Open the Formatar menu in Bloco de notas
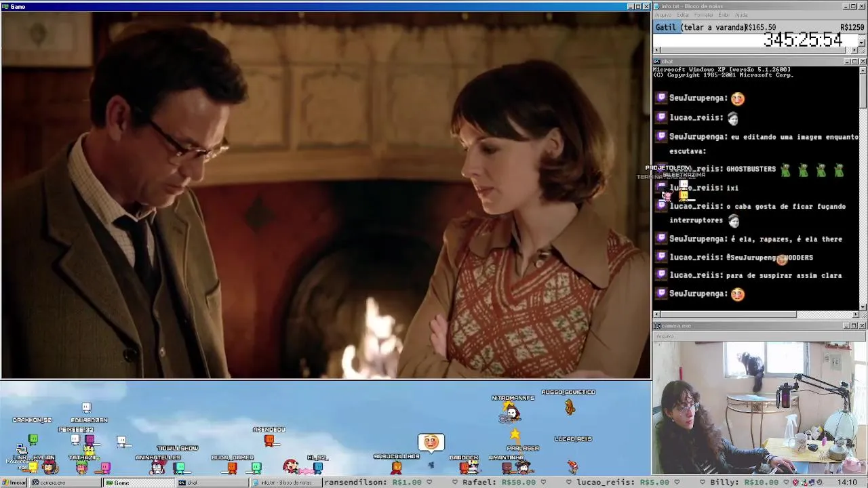 pos(704,15)
